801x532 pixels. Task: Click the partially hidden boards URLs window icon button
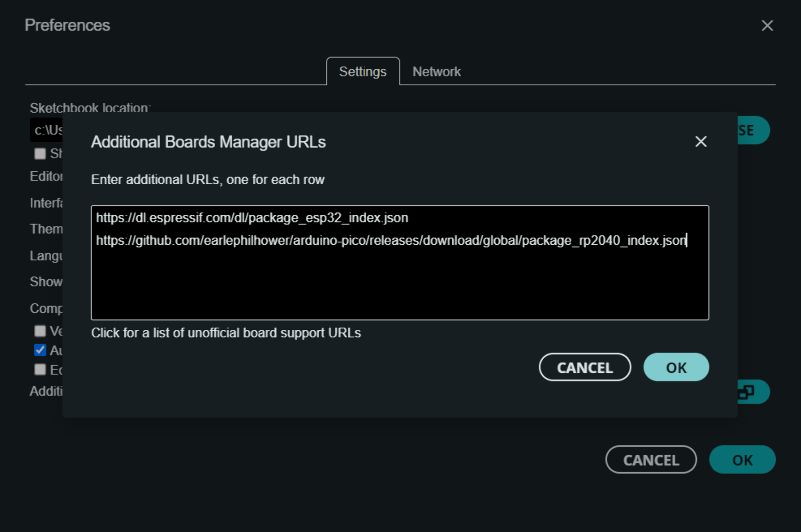(751, 392)
